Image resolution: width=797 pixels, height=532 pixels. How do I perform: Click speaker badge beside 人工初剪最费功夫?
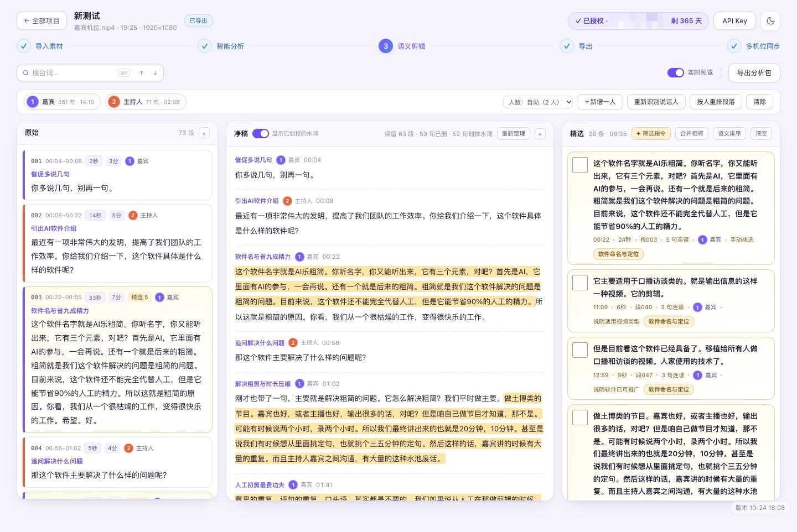(x=293, y=485)
